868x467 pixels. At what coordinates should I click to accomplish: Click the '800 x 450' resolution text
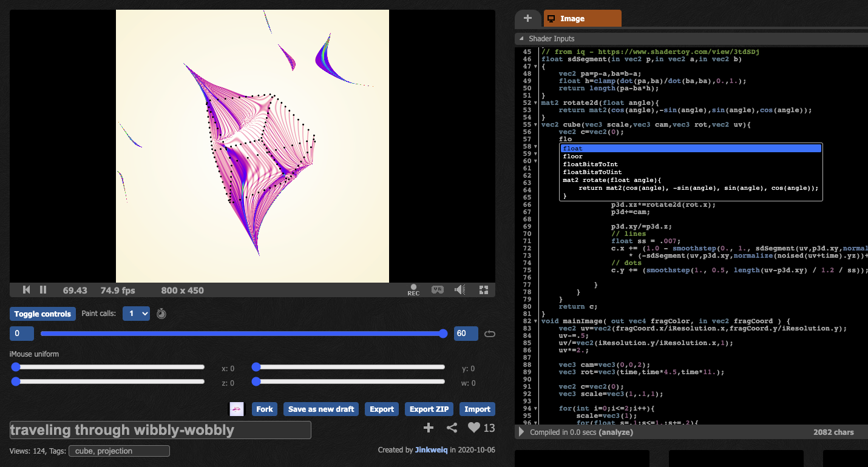coord(183,291)
